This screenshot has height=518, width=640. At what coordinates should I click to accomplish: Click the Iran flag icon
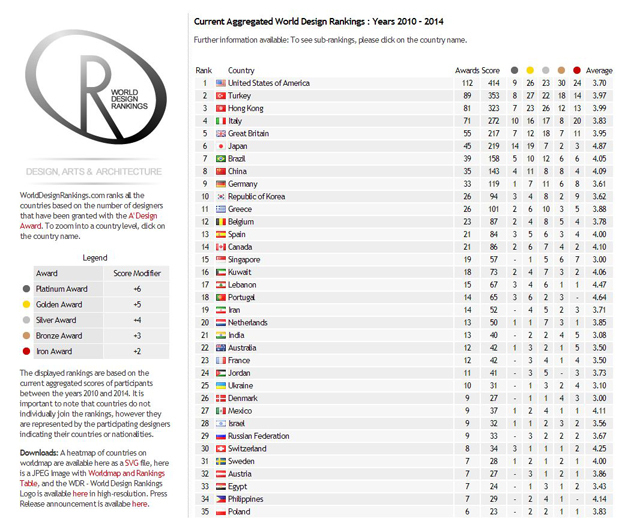tap(221, 310)
